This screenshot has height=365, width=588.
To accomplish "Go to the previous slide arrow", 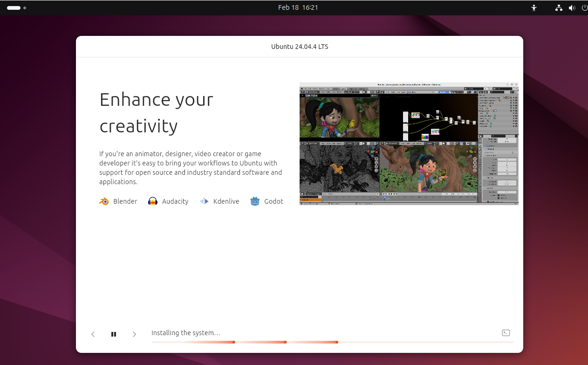I will pyautogui.click(x=93, y=334).
